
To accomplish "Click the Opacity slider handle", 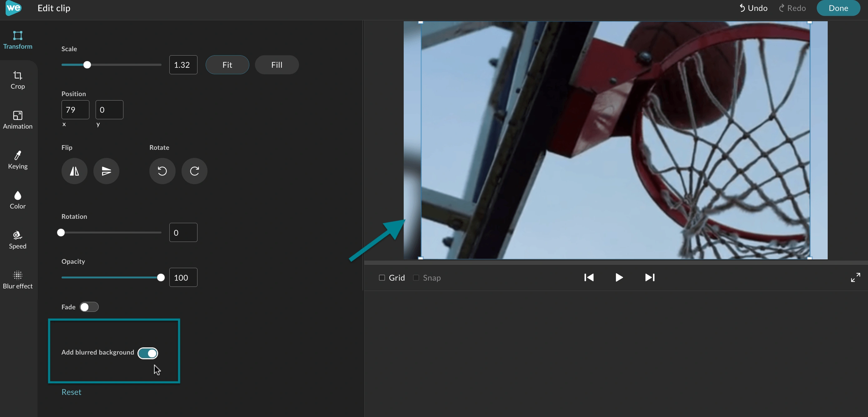I will click(161, 278).
